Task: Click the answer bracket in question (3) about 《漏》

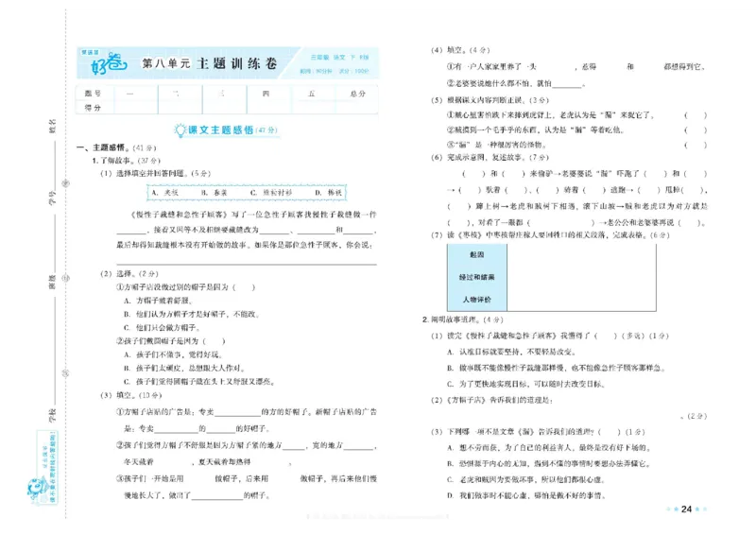Action: (609, 432)
